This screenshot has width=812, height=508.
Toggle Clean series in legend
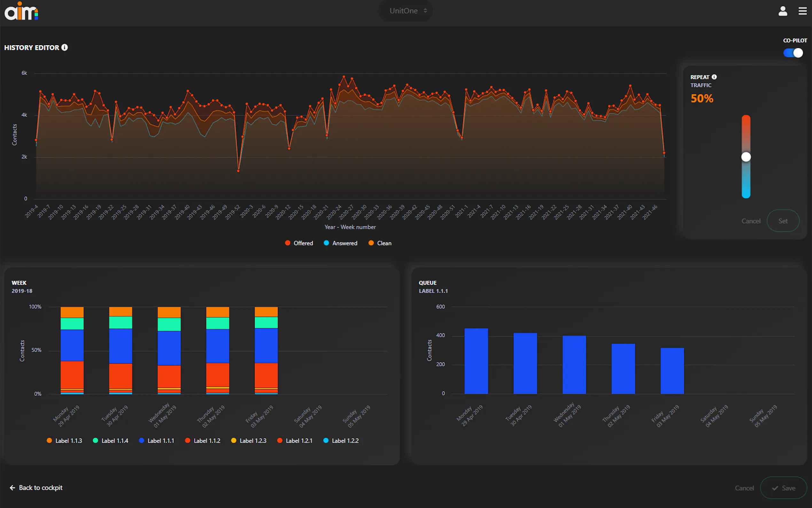tap(380, 243)
